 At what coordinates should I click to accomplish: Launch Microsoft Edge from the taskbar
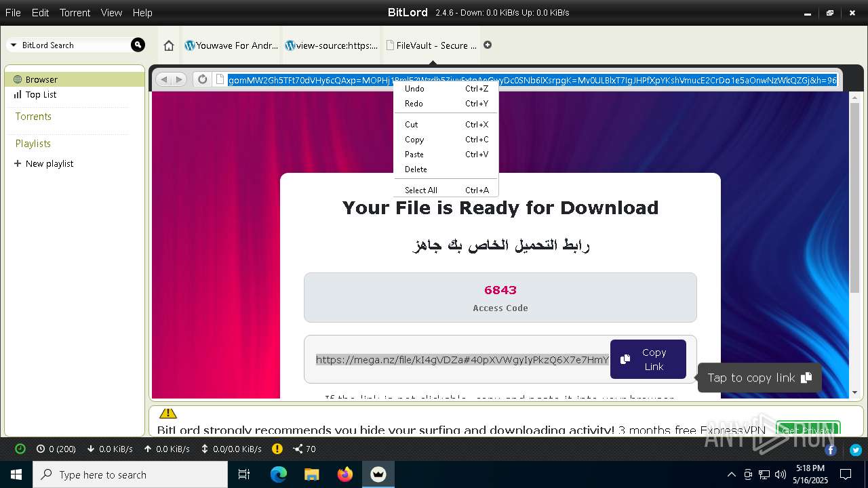tap(279, 474)
